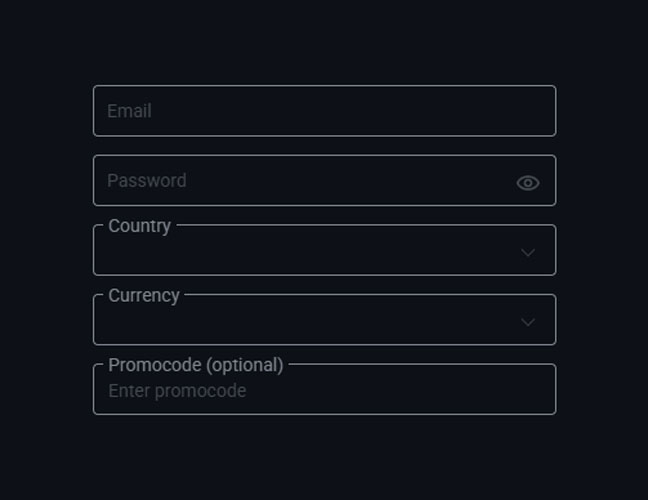Place cursor inside the empty Currency box
Image resolution: width=648 pixels, height=500 pixels.
[x=324, y=319]
